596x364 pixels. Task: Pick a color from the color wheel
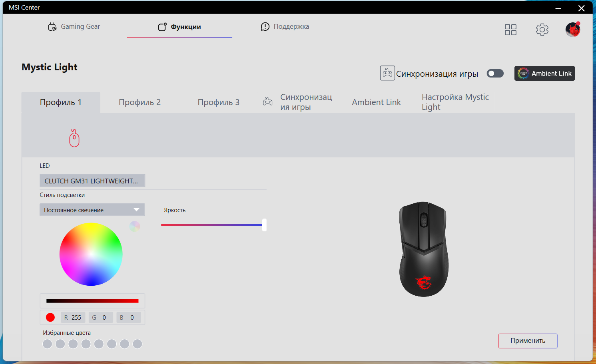coord(91,254)
